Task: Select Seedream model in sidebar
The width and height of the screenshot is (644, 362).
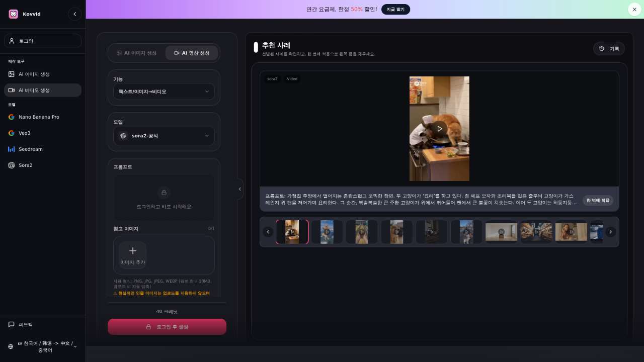Action: [30, 149]
